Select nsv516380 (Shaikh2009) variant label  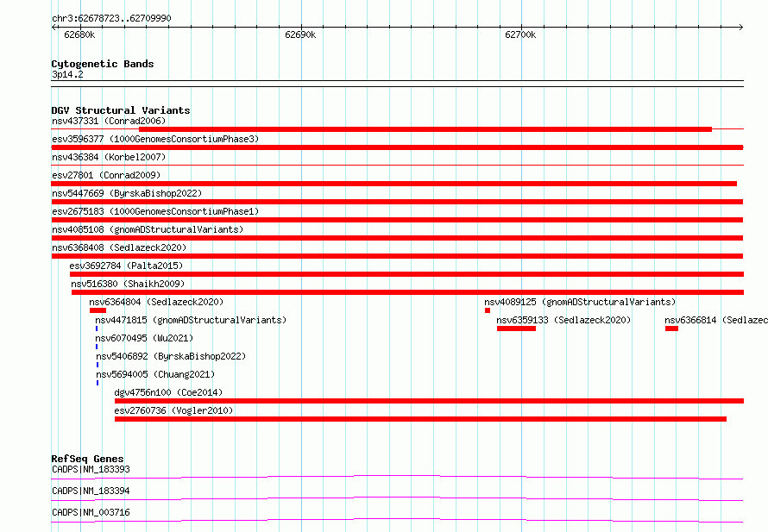[128, 284]
